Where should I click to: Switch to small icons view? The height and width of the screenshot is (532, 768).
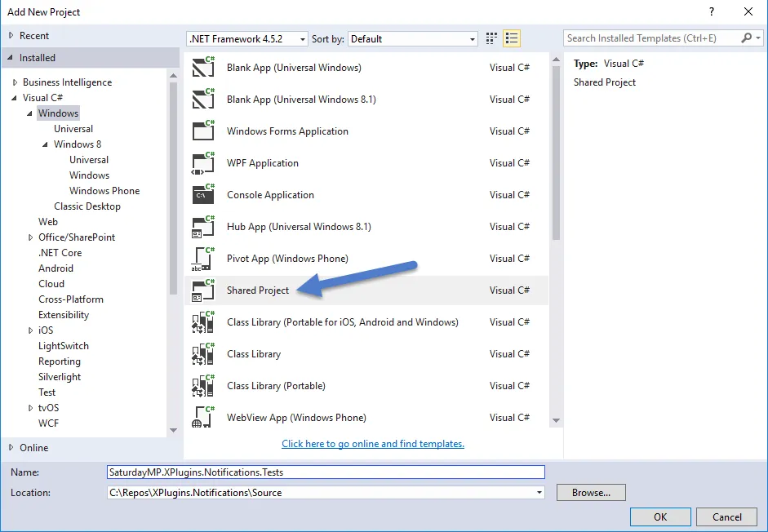[491, 38]
